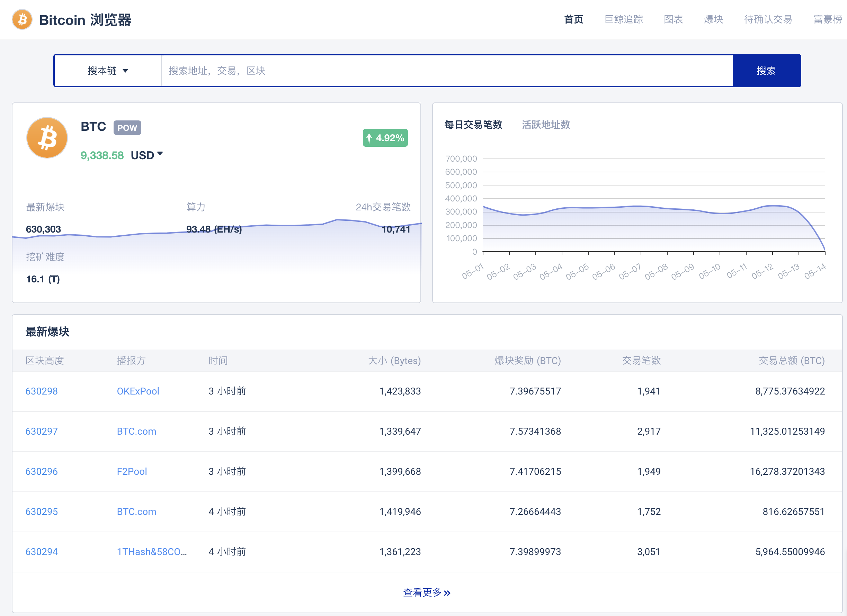The height and width of the screenshot is (616, 847).
Task: Click the Bitcoin logo icon in header
Action: pyautogui.click(x=22, y=19)
